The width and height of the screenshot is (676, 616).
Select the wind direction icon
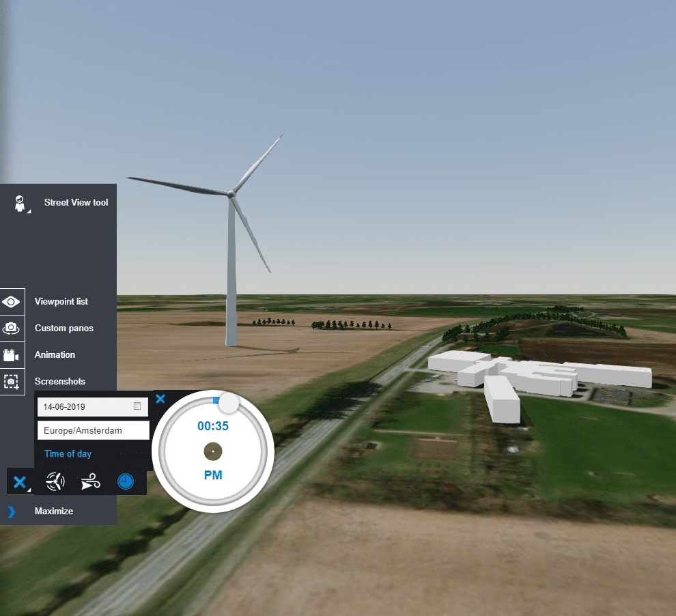click(x=91, y=481)
